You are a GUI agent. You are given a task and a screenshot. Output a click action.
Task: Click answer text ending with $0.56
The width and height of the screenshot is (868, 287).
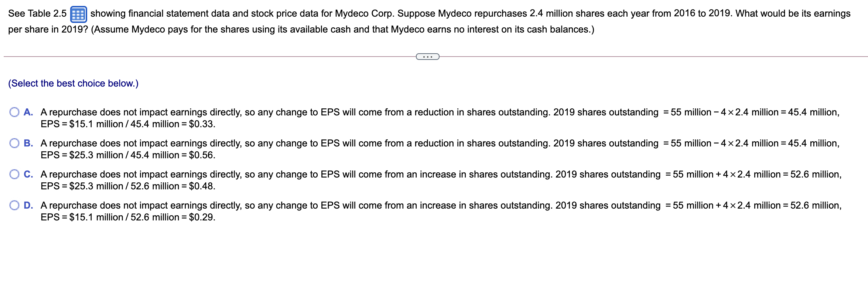point(128,155)
